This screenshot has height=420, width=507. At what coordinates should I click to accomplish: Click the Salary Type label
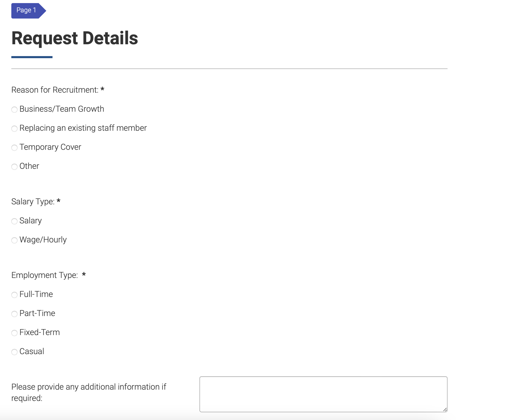click(32, 202)
